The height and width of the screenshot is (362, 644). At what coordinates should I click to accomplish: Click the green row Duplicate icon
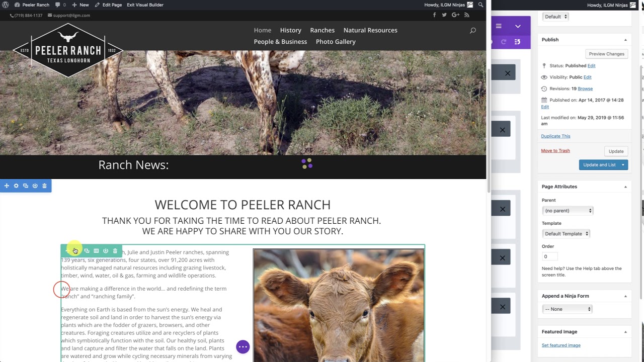(87, 251)
